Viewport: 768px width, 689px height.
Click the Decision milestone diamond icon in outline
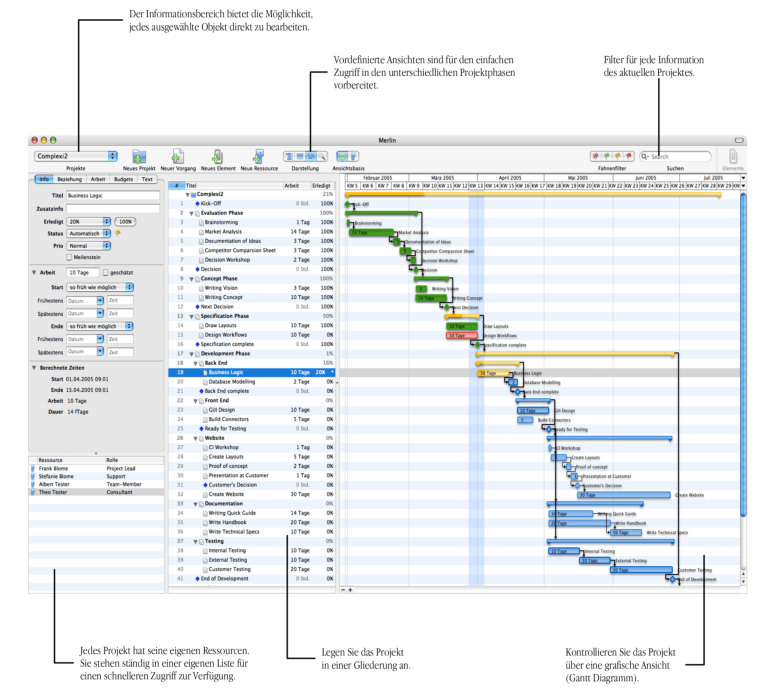(197, 269)
